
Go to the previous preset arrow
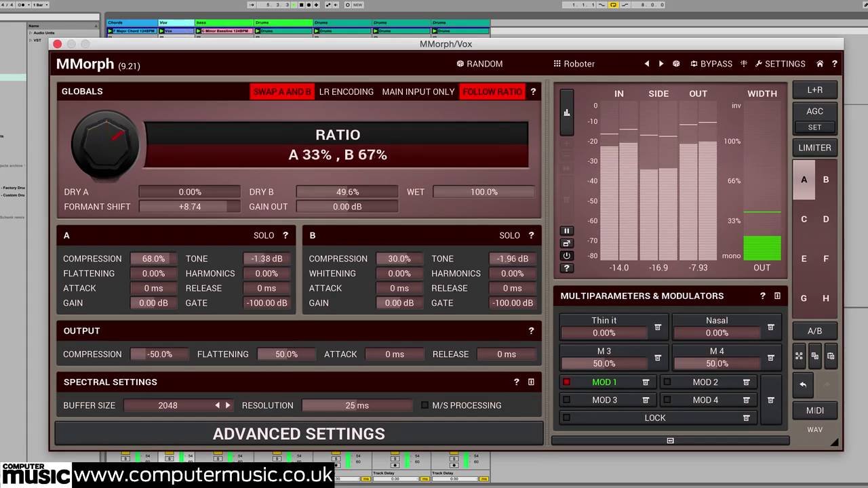pyautogui.click(x=646, y=64)
